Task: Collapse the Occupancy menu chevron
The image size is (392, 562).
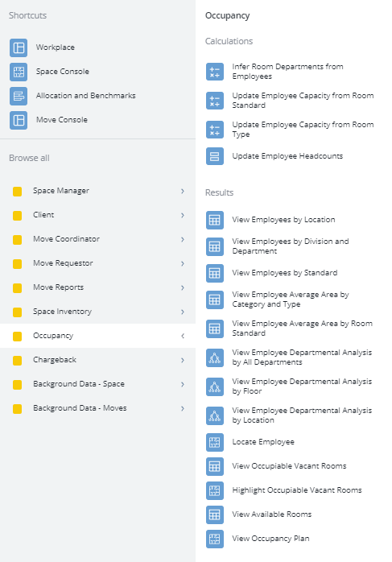Action: click(x=183, y=336)
